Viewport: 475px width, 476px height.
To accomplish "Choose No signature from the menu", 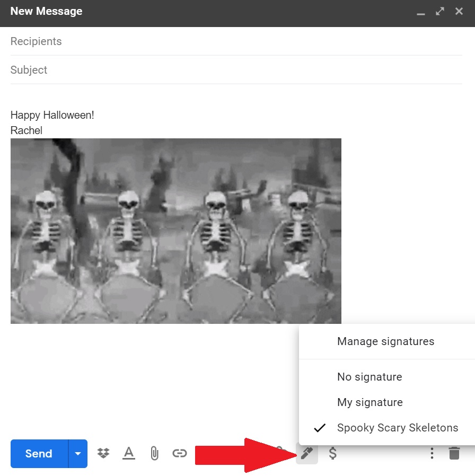I will tap(387, 377).
